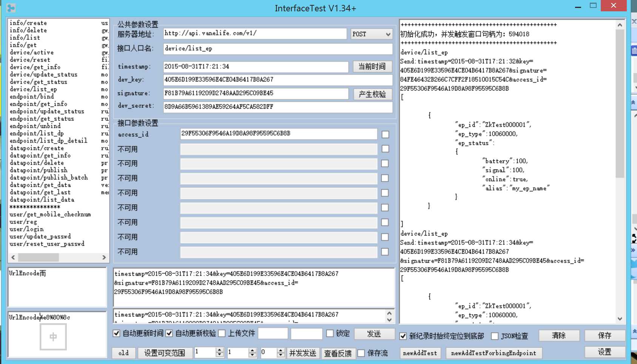Click the output log scrollbar thumb
The height and width of the screenshot is (364, 637).
[620, 103]
